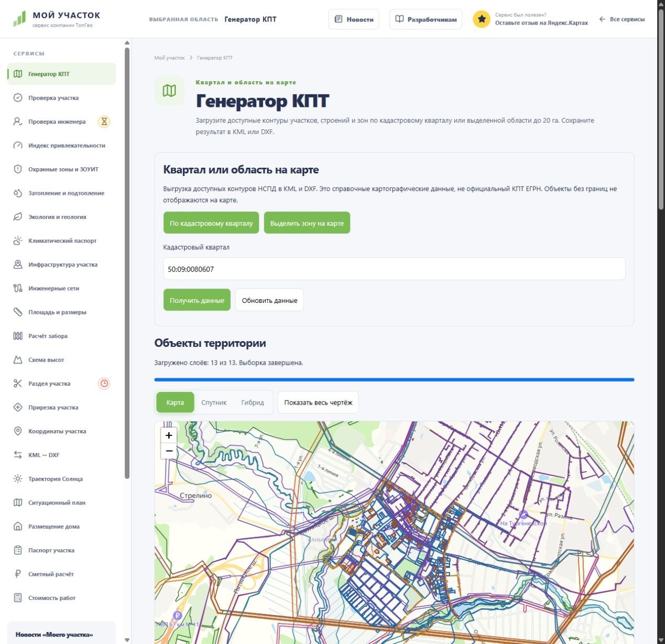Open the Новости button in header
The image size is (665, 644).
click(354, 19)
